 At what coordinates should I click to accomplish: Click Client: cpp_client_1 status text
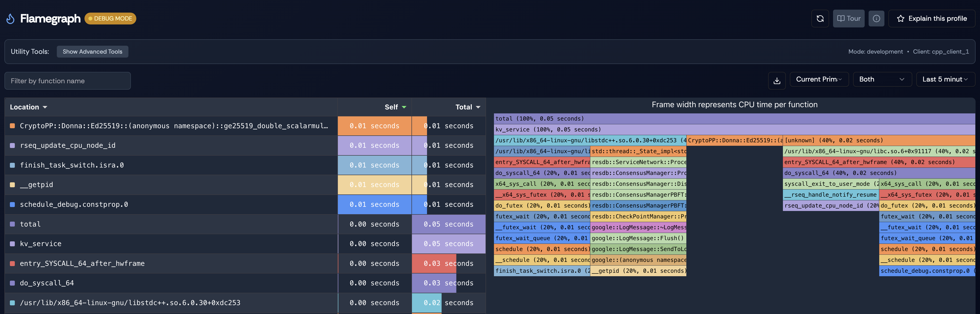click(x=941, y=51)
